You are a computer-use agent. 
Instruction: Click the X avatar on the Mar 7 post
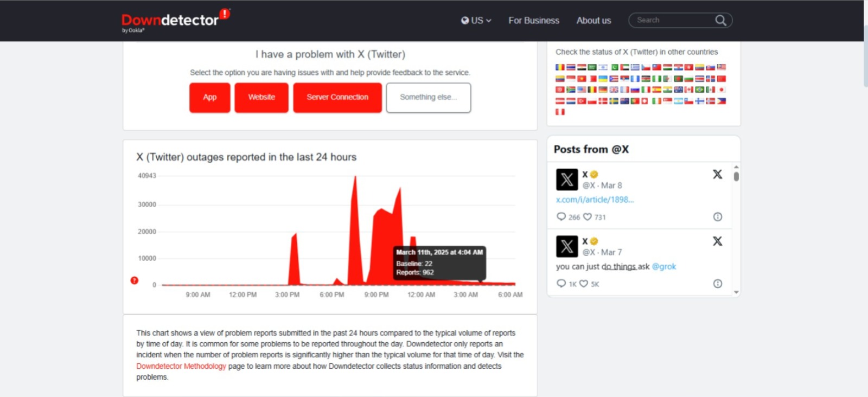coord(567,246)
